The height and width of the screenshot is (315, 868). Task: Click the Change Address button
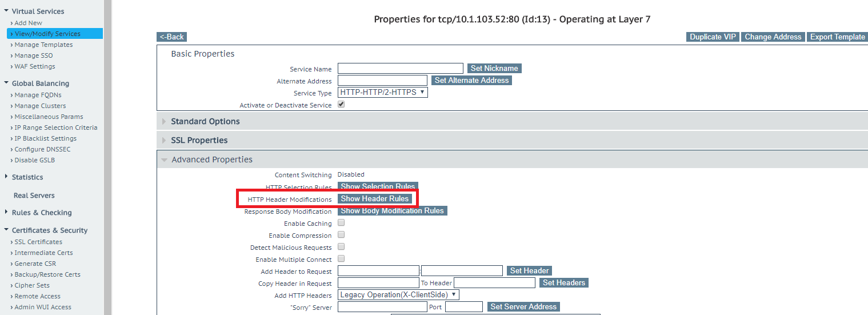point(773,37)
